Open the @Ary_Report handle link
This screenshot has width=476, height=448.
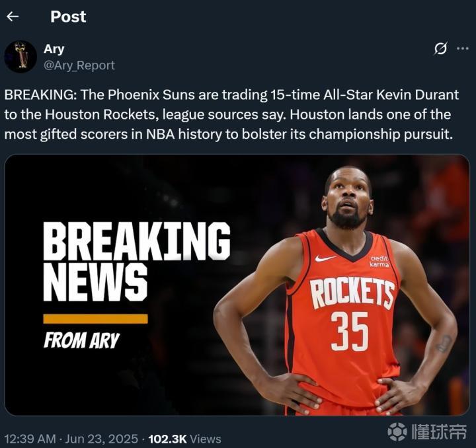pos(79,65)
